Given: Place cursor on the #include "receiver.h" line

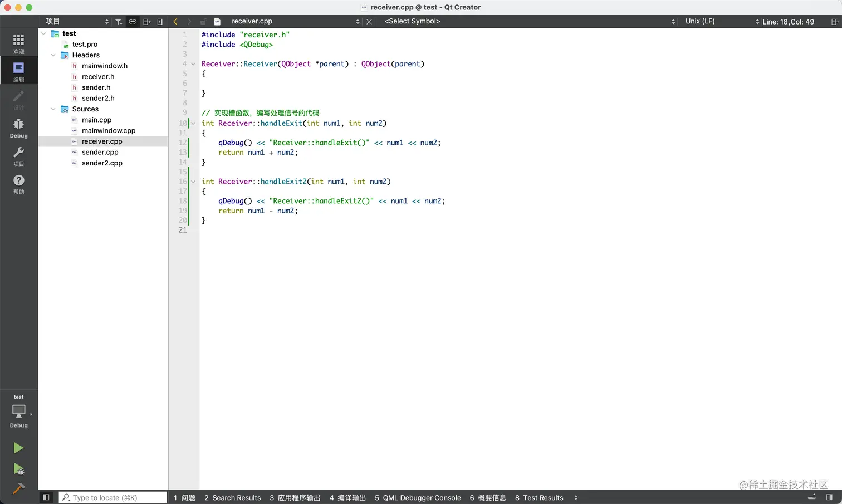Looking at the screenshot, I should point(246,35).
